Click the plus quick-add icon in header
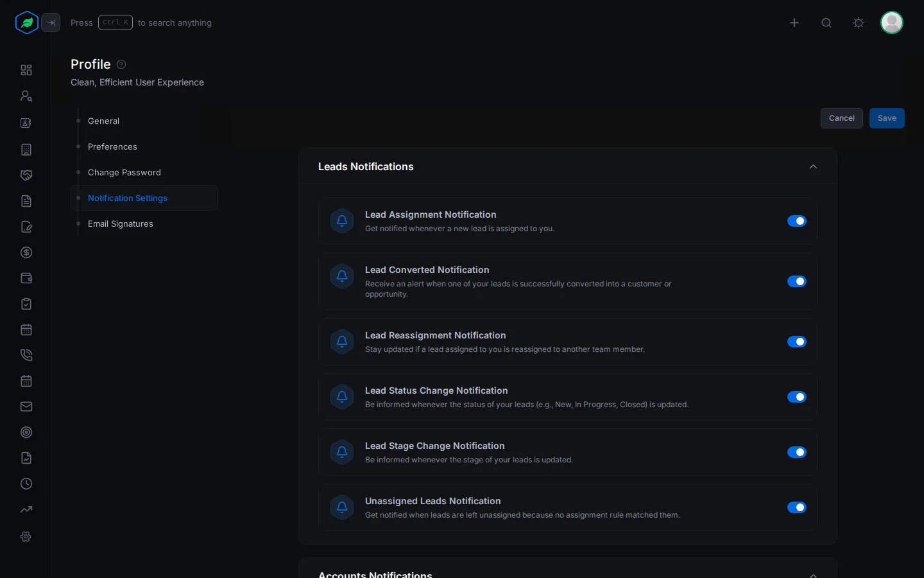 [x=794, y=22]
